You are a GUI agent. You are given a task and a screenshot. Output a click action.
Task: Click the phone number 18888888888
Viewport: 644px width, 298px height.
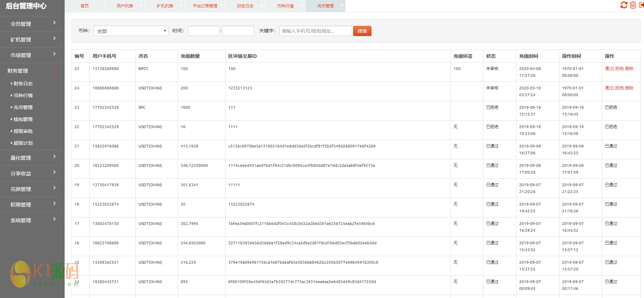pyautogui.click(x=105, y=88)
